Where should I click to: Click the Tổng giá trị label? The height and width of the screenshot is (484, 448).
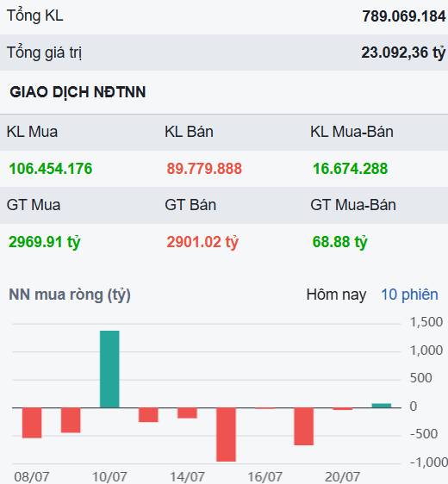(x=45, y=53)
